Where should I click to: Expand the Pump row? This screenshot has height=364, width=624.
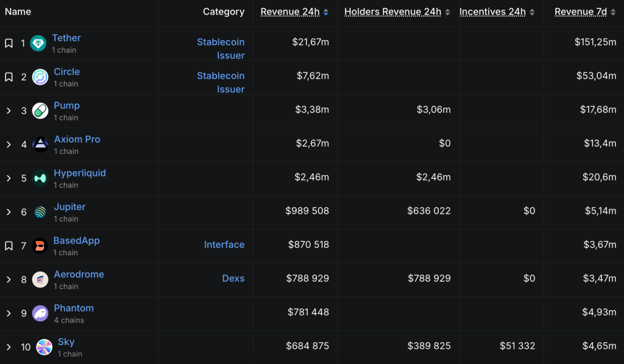[x=9, y=111]
